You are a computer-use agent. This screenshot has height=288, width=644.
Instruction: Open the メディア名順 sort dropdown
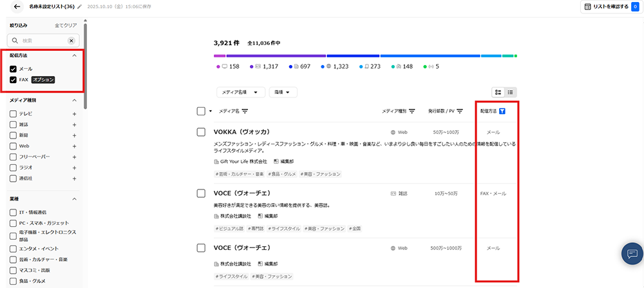point(241,92)
